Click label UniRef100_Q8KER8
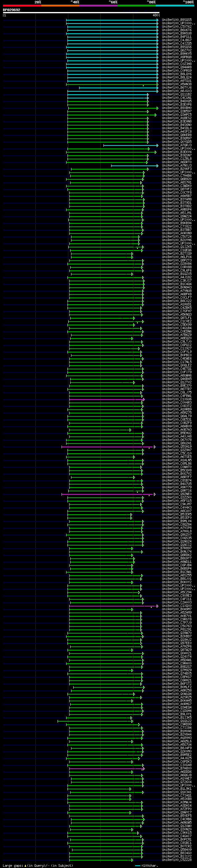This screenshot has height=868, width=197. tap(177, 135)
